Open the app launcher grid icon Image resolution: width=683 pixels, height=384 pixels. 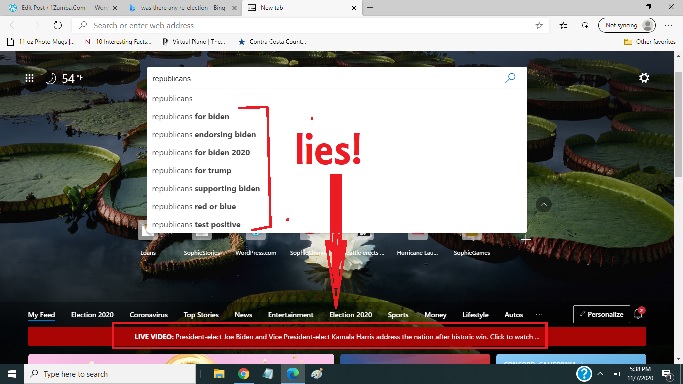pyautogui.click(x=29, y=78)
